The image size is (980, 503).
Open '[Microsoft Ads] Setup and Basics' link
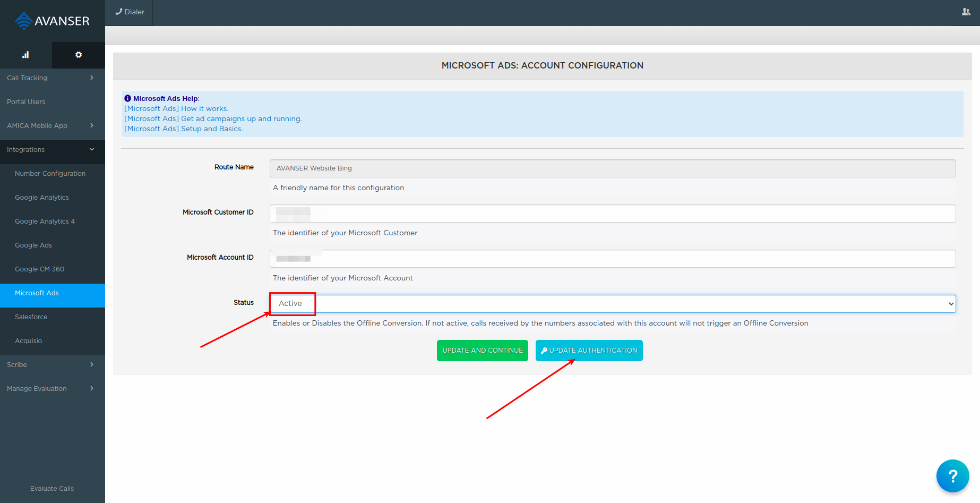pyautogui.click(x=184, y=129)
